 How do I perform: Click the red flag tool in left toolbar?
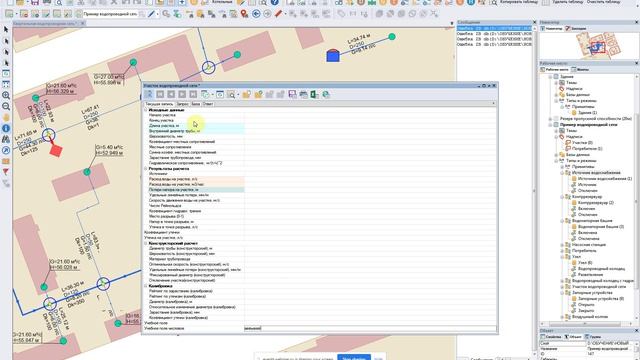tap(6, 172)
